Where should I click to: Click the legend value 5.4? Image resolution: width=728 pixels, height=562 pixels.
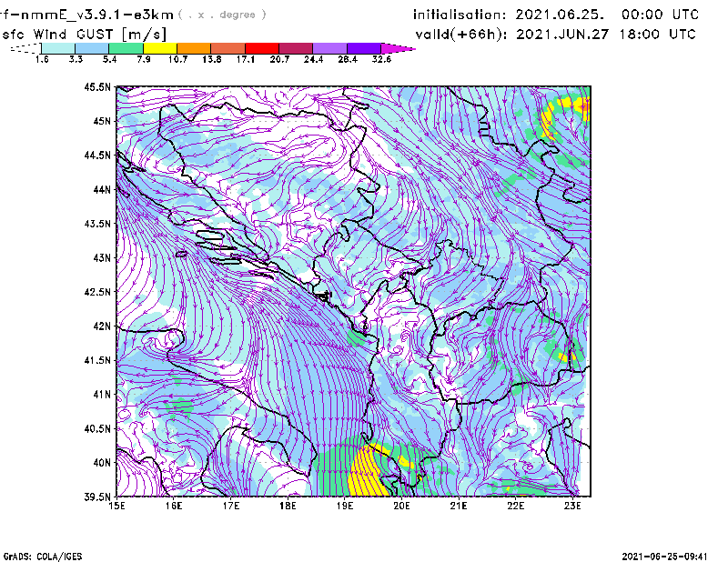pos(109,59)
